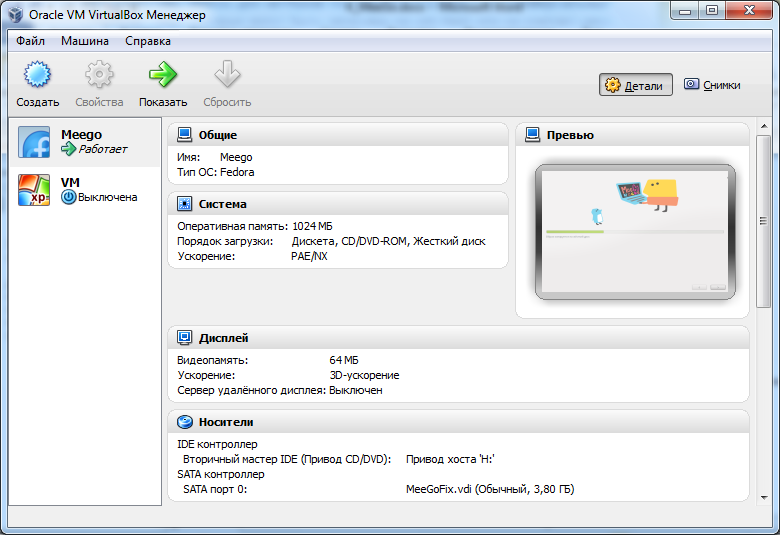Click the Превью section header title
The image size is (780, 535).
tap(570, 135)
